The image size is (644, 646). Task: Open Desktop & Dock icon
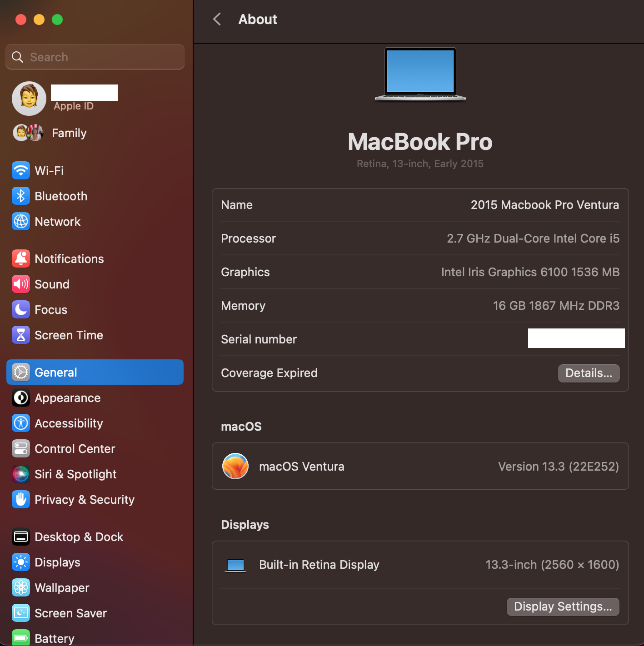click(21, 537)
